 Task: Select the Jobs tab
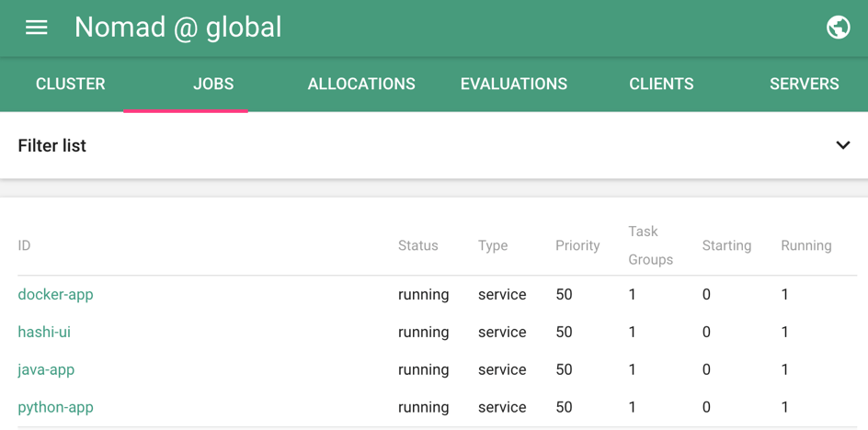213,85
